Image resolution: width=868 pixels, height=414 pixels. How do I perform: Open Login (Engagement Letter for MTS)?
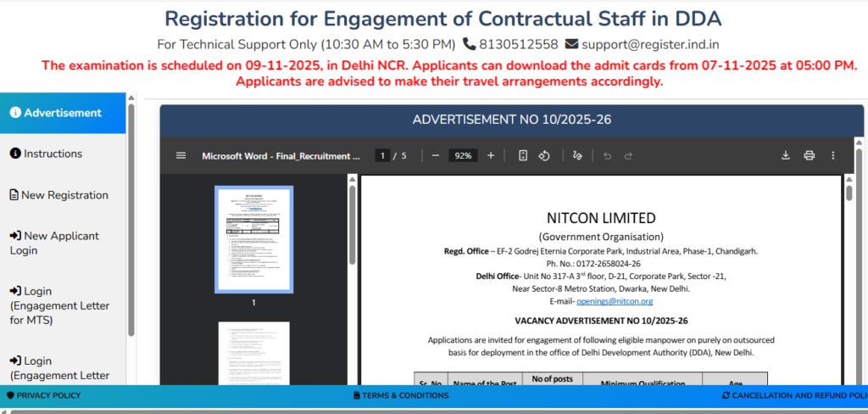click(x=63, y=305)
